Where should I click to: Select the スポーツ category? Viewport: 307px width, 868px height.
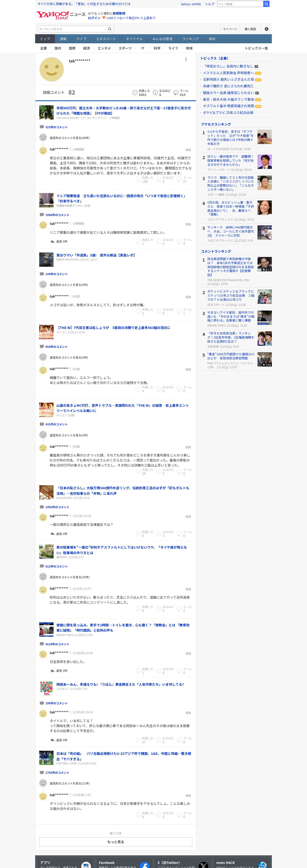click(x=125, y=48)
